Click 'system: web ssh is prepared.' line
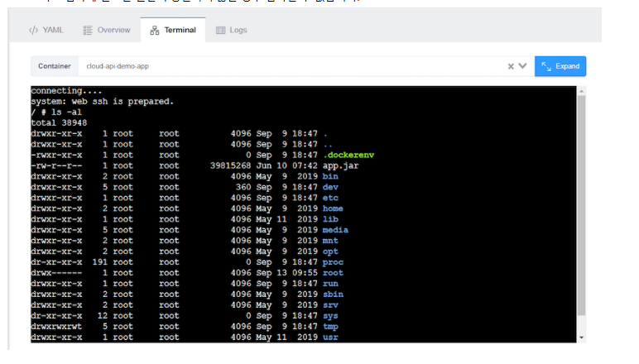The height and width of the screenshot is (364, 639). pos(103,102)
